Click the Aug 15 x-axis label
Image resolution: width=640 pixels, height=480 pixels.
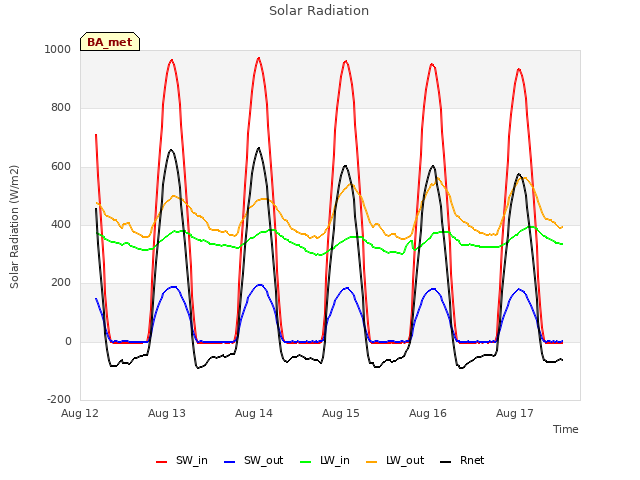341,413
